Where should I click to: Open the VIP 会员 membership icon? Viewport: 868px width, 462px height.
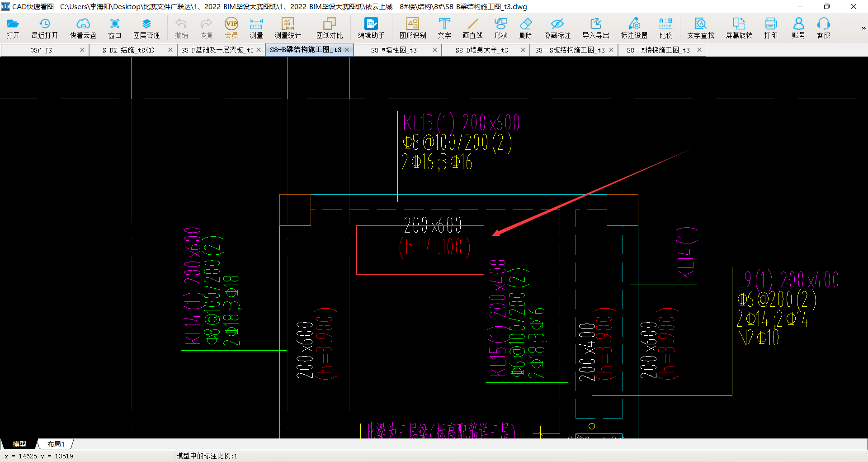(231, 28)
